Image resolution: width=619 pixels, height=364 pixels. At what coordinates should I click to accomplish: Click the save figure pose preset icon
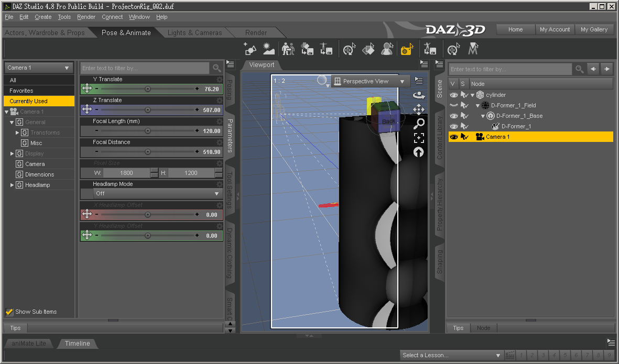point(326,49)
